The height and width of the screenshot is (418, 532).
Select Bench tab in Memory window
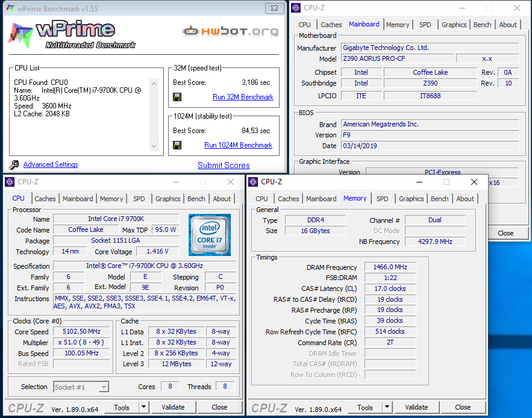(x=439, y=199)
